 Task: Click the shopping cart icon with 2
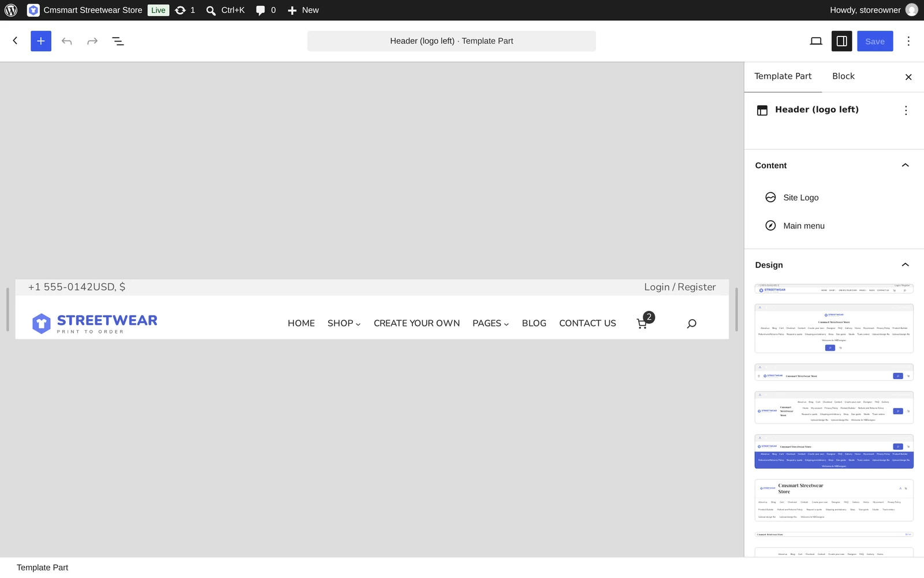pyautogui.click(x=644, y=321)
